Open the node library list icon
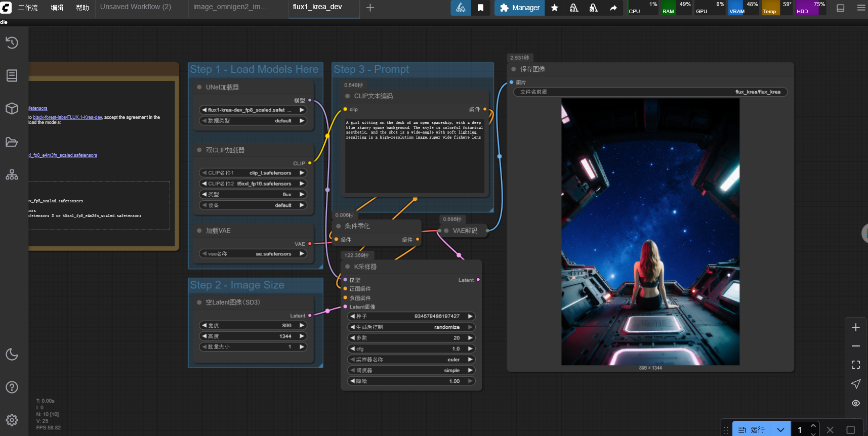868x436 pixels. 12,76
